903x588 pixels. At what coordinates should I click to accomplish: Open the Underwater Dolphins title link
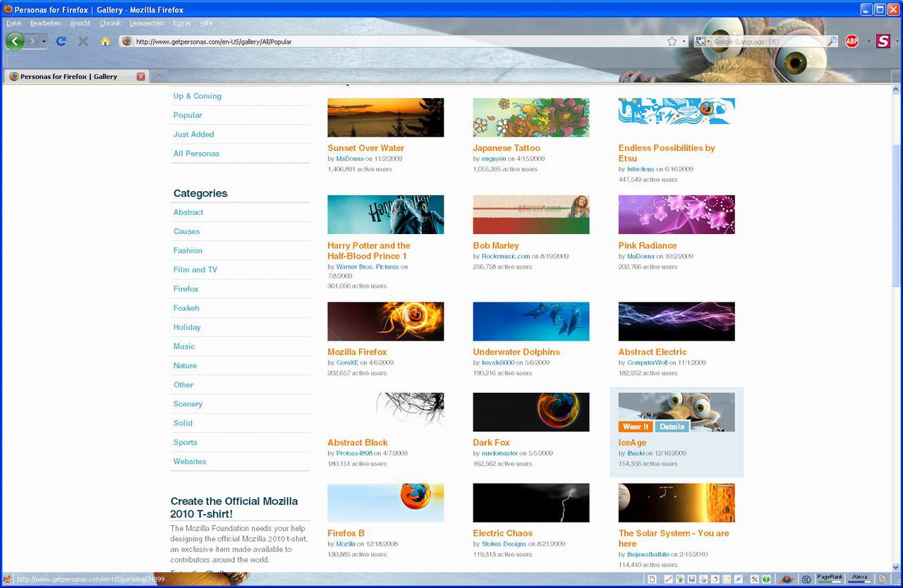point(516,352)
